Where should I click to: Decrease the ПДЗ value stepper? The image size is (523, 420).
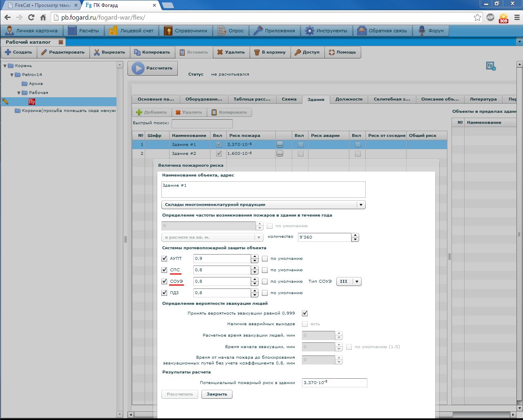255,295
